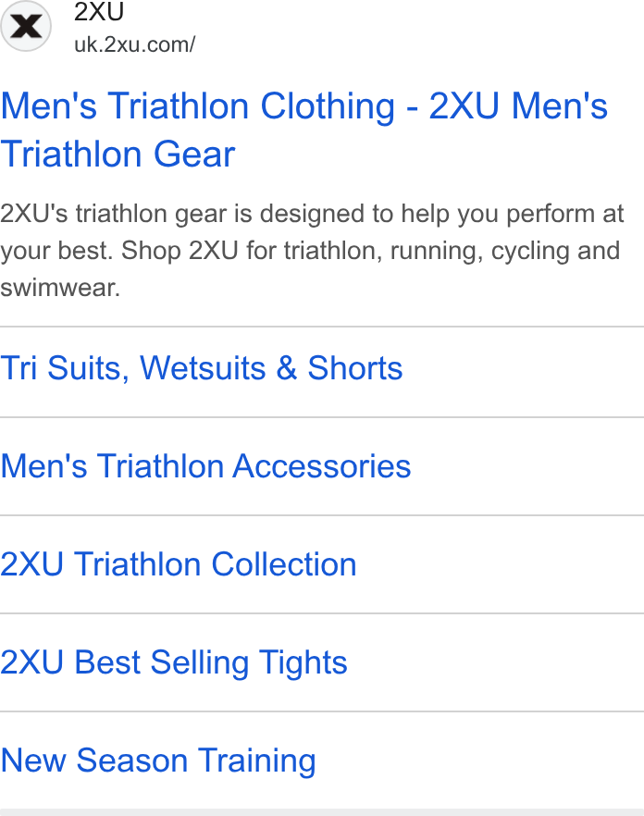This screenshot has height=816, width=644.
Task: Click "Training" in the New Season sitelink
Action: 257,760
